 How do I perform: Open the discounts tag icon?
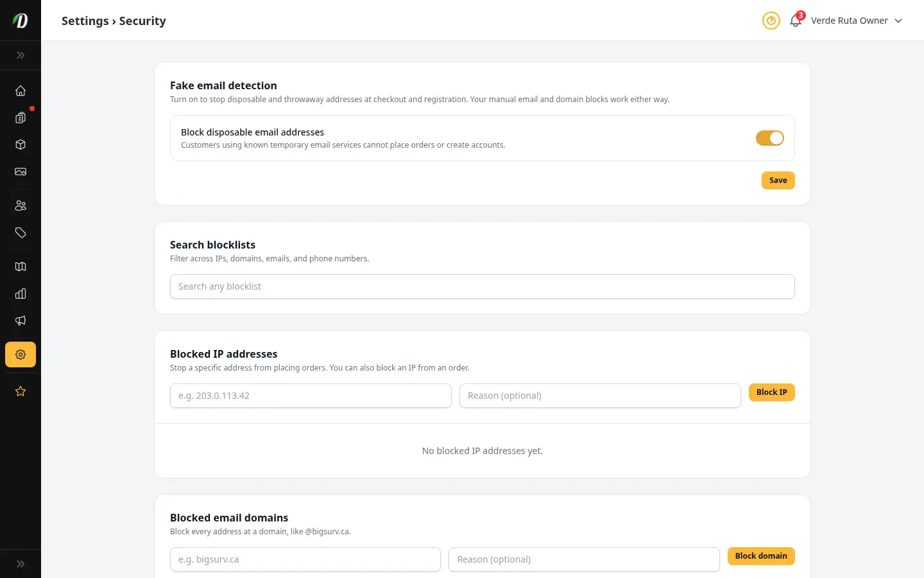pyautogui.click(x=21, y=232)
